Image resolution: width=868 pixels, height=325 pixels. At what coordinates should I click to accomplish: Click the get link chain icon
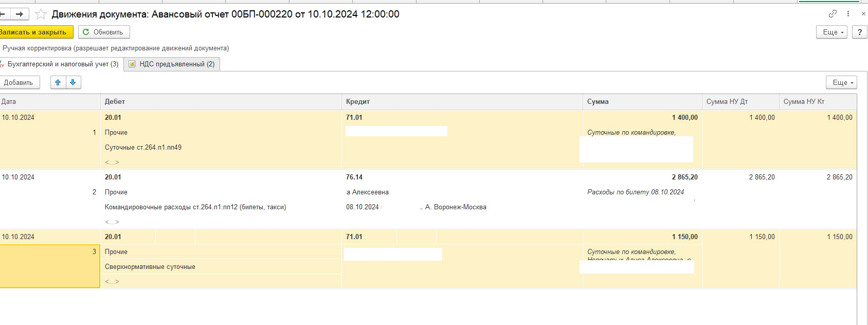tap(833, 14)
